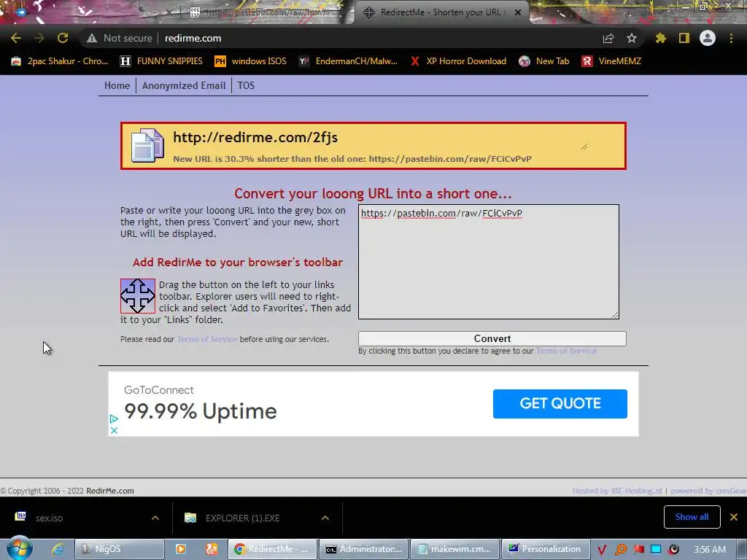Open the EndermanCH/Malw... bookmark
This screenshot has width=747, height=560.
coord(348,61)
